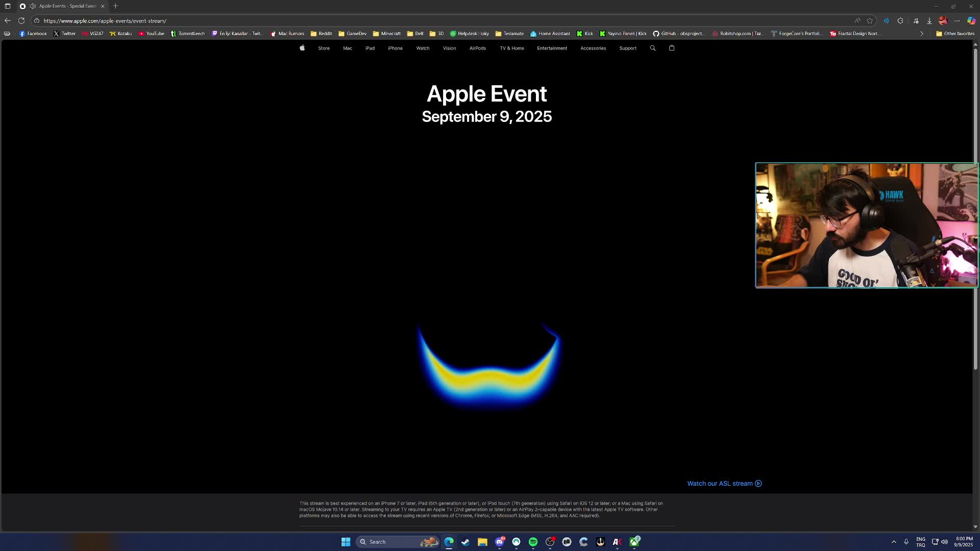Open the Watch menu item
Image resolution: width=980 pixels, height=551 pixels.
click(x=423, y=48)
